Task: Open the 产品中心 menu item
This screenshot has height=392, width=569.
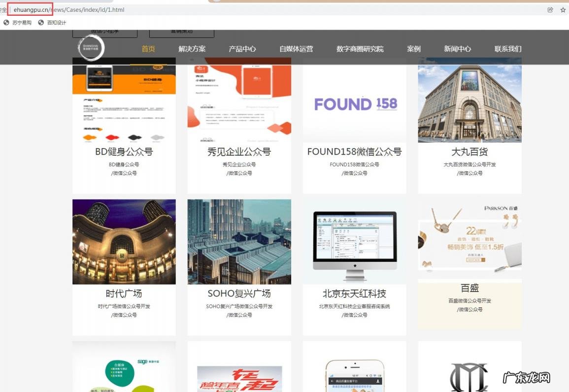Action: pyautogui.click(x=242, y=48)
